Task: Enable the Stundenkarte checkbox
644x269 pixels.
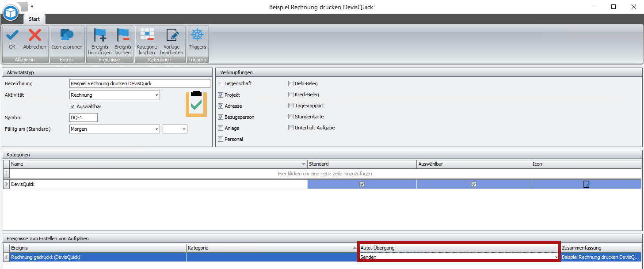Action: click(x=291, y=117)
